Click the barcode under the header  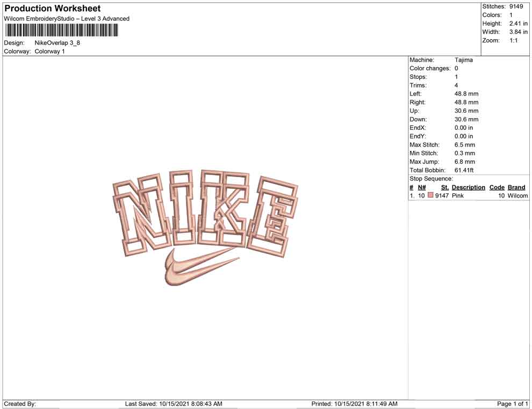coord(61,31)
